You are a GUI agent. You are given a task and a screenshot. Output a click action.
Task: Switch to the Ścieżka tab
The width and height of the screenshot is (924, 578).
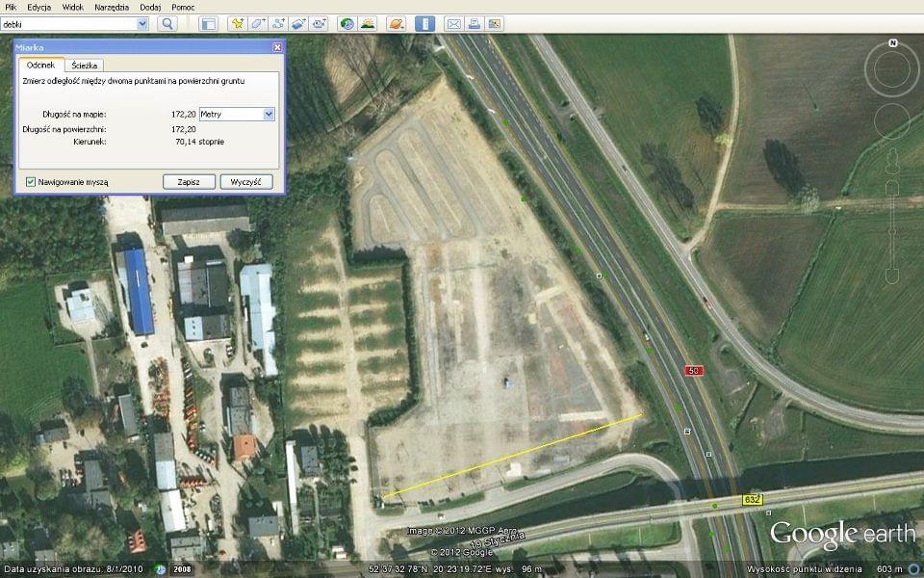click(x=85, y=65)
